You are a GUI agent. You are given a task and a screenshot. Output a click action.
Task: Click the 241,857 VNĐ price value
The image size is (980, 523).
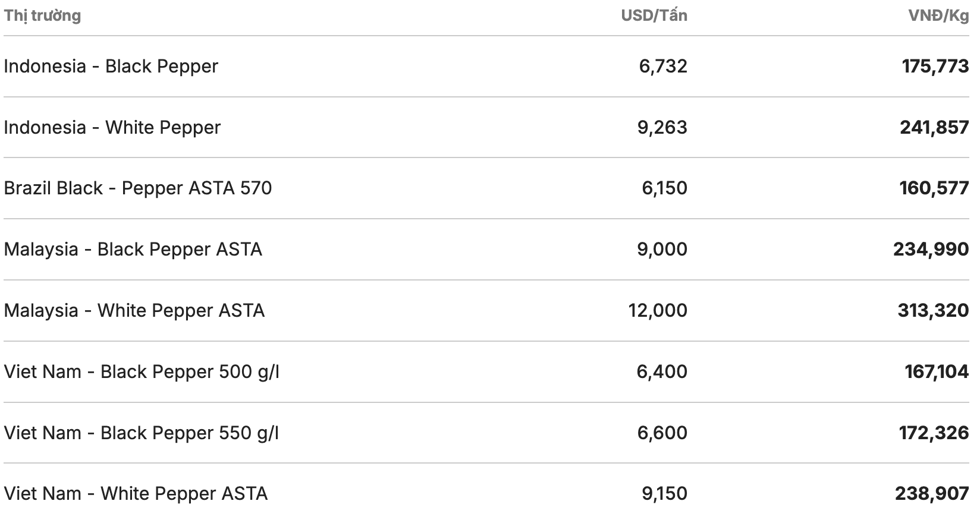tap(934, 127)
